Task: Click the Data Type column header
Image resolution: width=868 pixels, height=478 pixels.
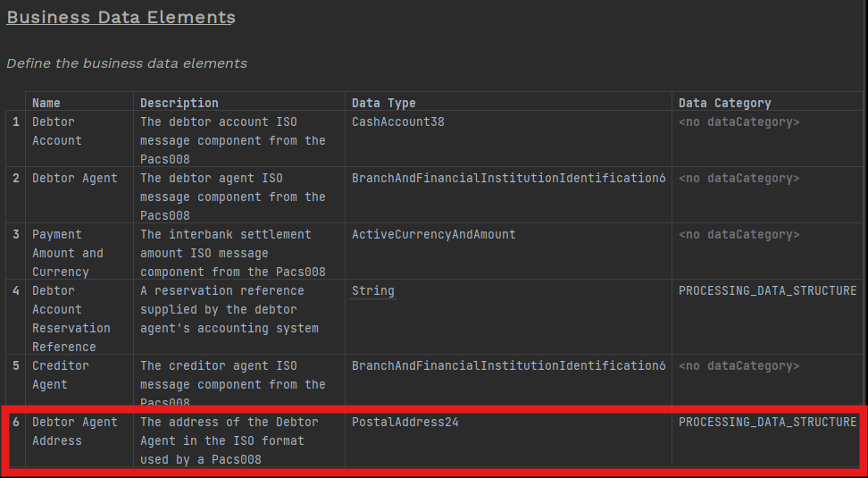Action: click(383, 103)
